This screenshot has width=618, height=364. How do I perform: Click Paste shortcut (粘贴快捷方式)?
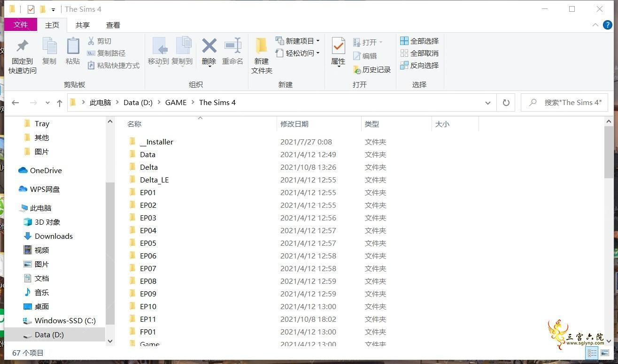[x=113, y=65]
